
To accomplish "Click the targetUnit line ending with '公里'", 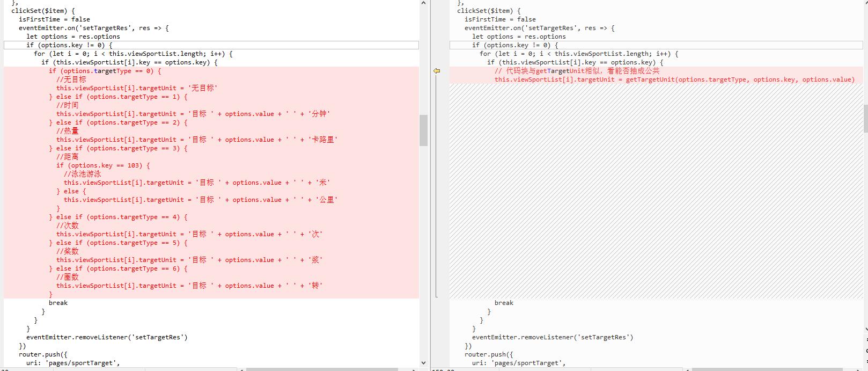I will [x=201, y=200].
